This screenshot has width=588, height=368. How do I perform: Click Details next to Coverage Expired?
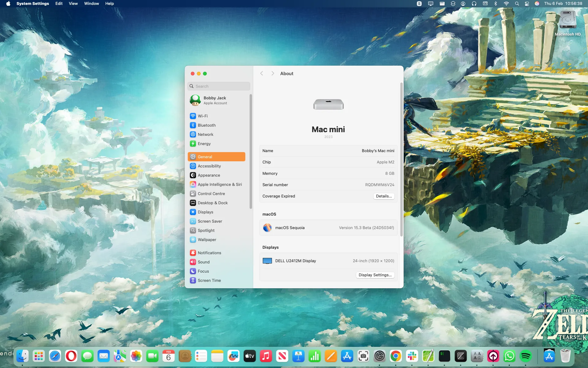pyautogui.click(x=384, y=196)
